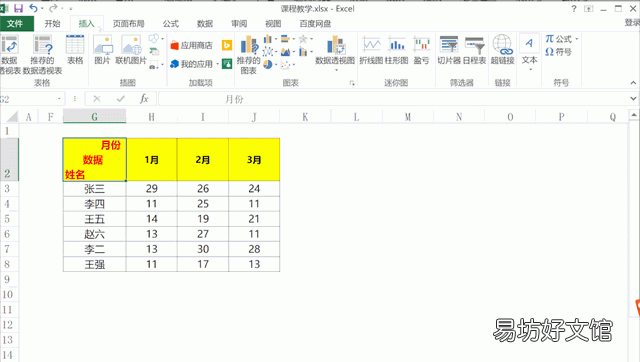The image size is (640, 362).
Task: Insert a column sparkline (柱形图)
Action: point(396,51)
